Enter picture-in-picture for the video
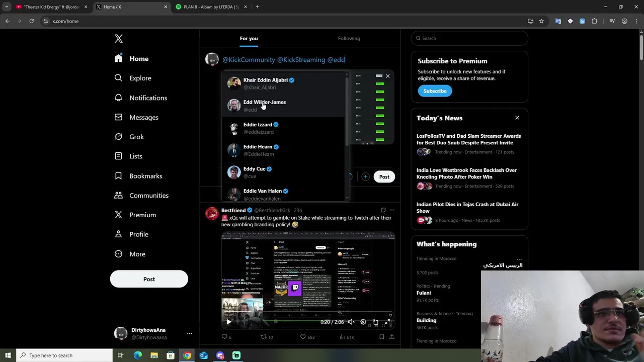Image resolution: width=644 pixels, height=362 pixels. (375, 322)
